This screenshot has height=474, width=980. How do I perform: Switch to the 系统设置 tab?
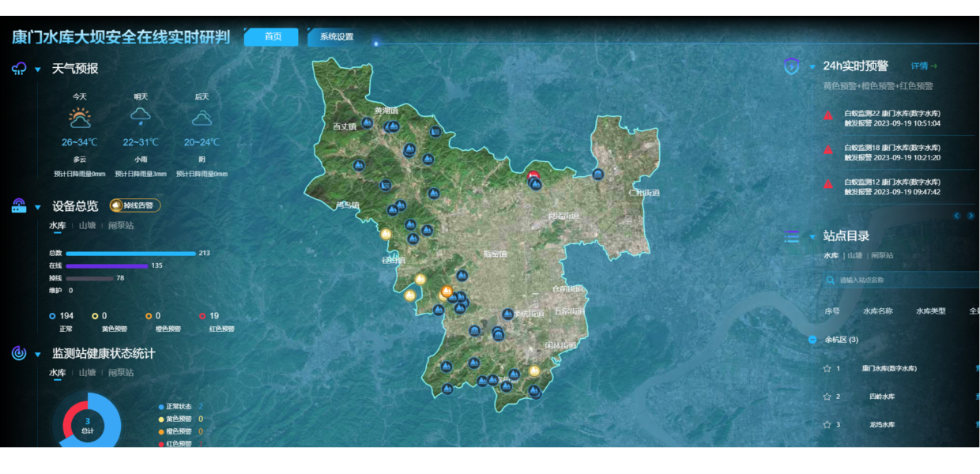click(x=336, y=37)
